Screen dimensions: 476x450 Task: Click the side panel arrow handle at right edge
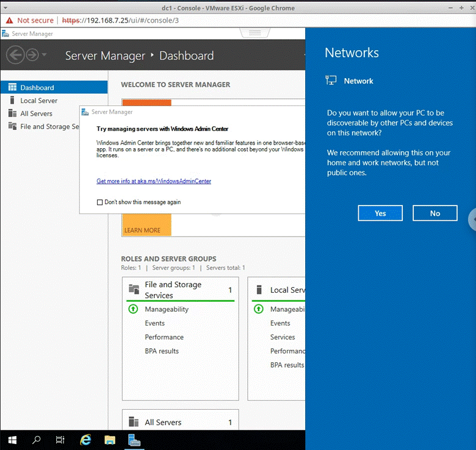pyautogui.click(x=473, y=219)
